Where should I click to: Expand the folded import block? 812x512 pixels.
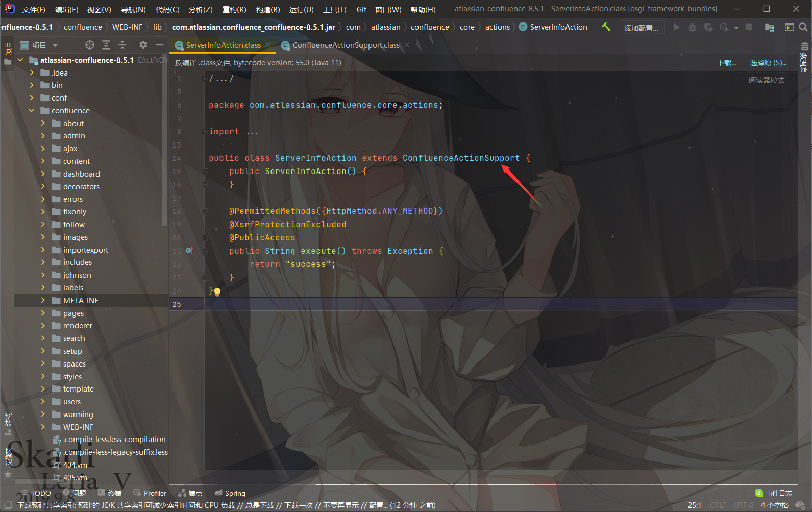pyautogui.click(x=204, y=131)
